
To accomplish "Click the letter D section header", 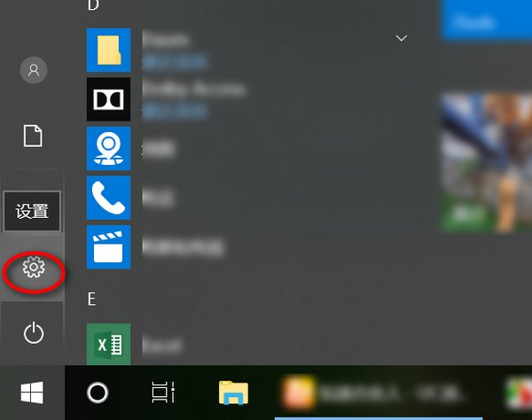I will click(x=92, y=5).
